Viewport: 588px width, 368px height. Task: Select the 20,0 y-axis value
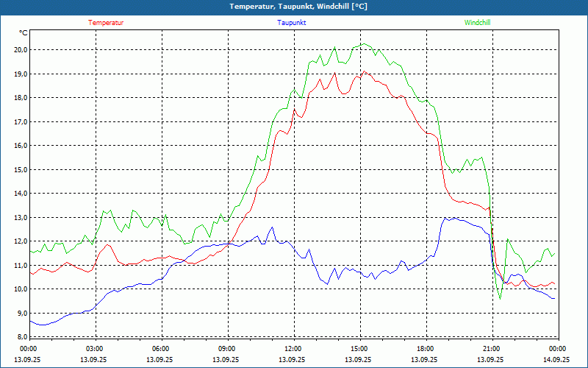(x=19, y=50)
